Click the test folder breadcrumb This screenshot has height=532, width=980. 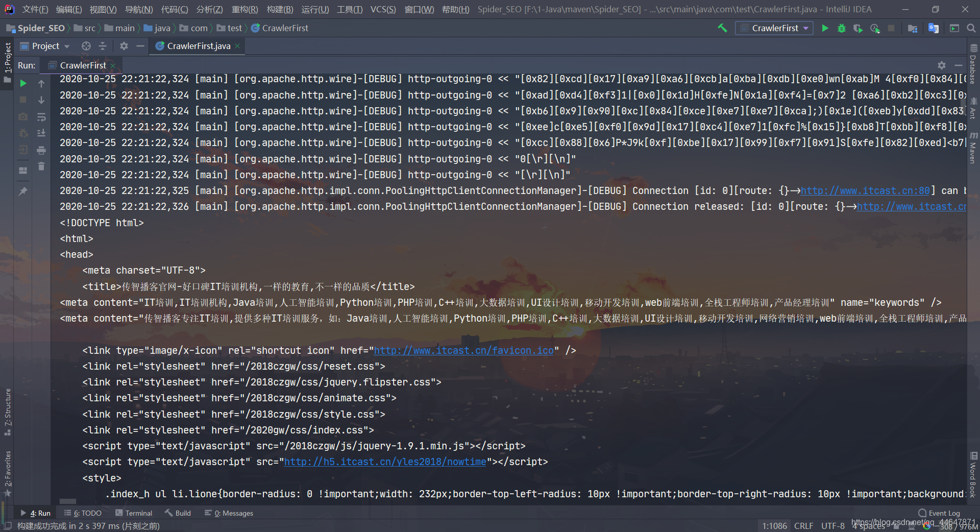(229, 28)
